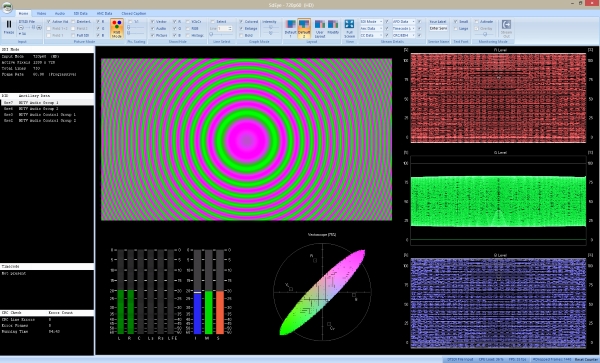The width and height of the screenshot is (600, 363).
Task: Click the Service Name input field
Action: [x=438, y=28]
